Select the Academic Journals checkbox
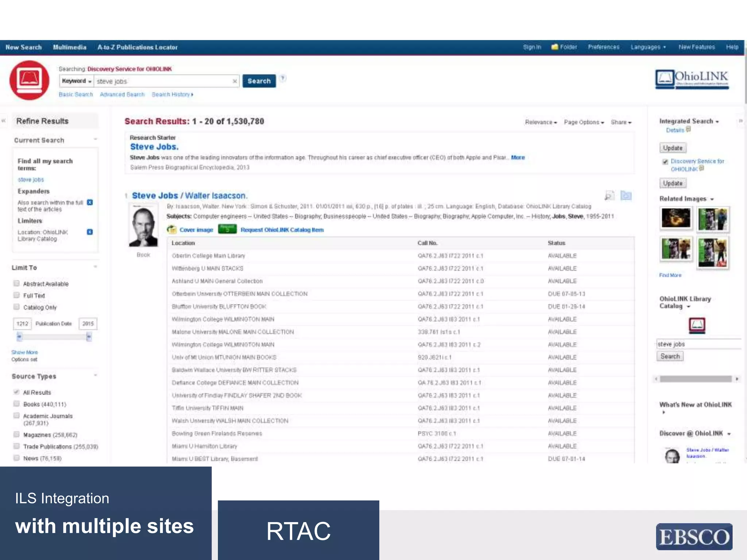747x560 pixels. [x=16, y=415]
